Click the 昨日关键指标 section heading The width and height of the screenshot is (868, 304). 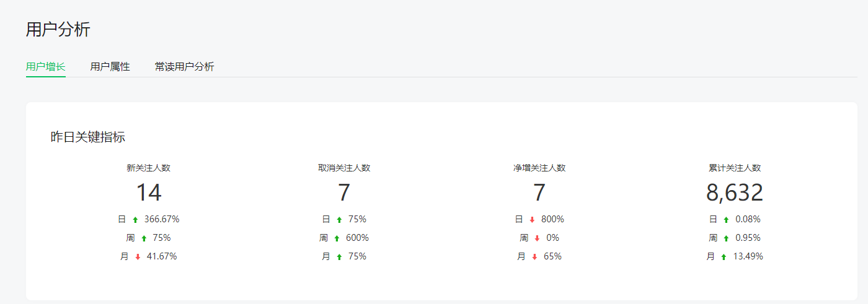point(88,137)
